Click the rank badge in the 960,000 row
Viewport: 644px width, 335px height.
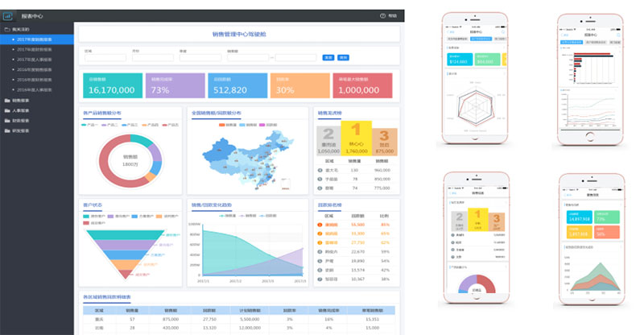coord(320,170)
